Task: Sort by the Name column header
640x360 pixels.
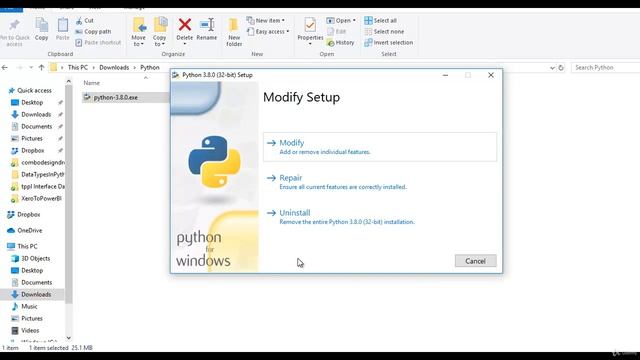Action: pos(91,83)
